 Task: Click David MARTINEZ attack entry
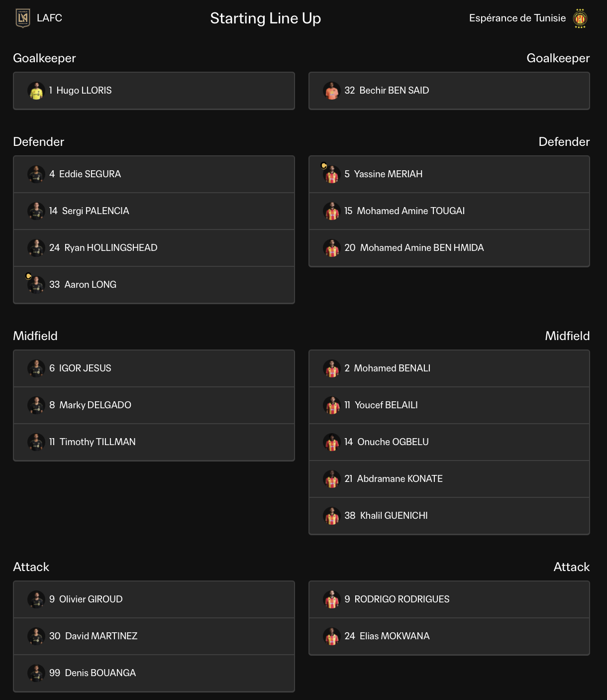[154, 636]
